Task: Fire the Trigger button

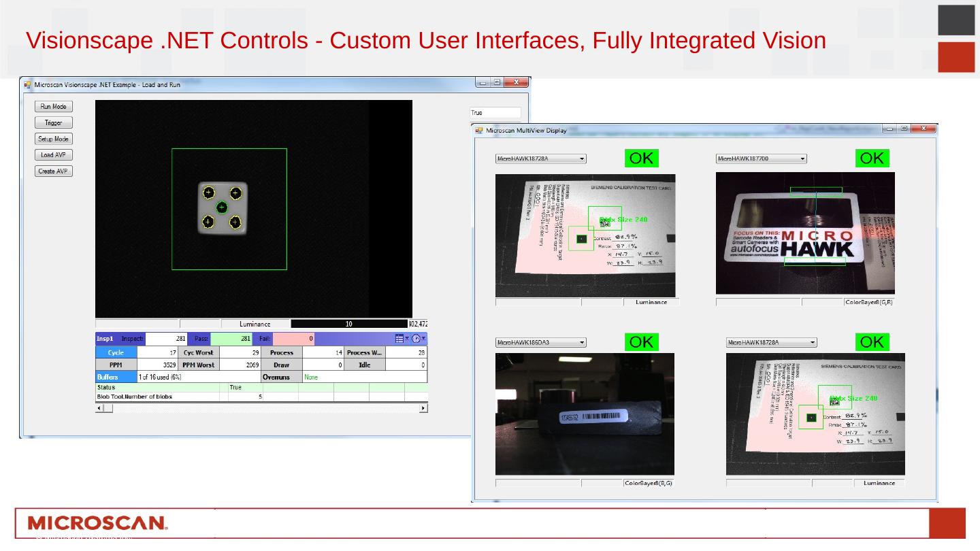Action: [53, 123]
